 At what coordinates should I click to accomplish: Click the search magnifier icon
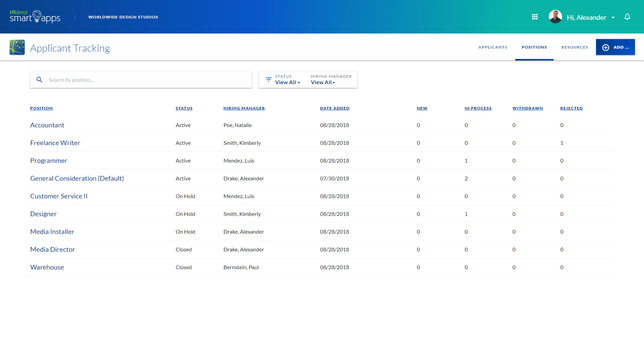coord(39,80)
